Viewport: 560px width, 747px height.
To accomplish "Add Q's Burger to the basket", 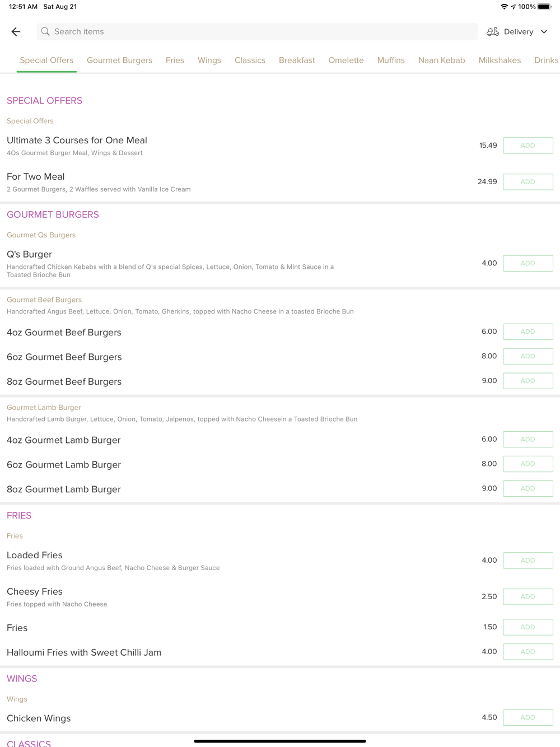I will pyautogui.click(x=528, y=263).
